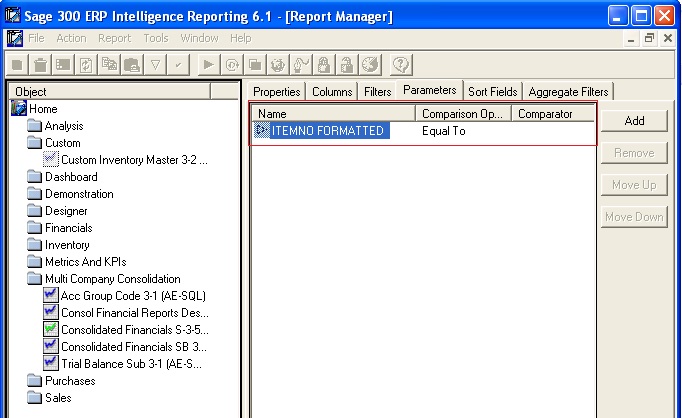This screenshot has height=418, width=682.
Task: Click the Comparison Op... column header
Action: [464, 114]
